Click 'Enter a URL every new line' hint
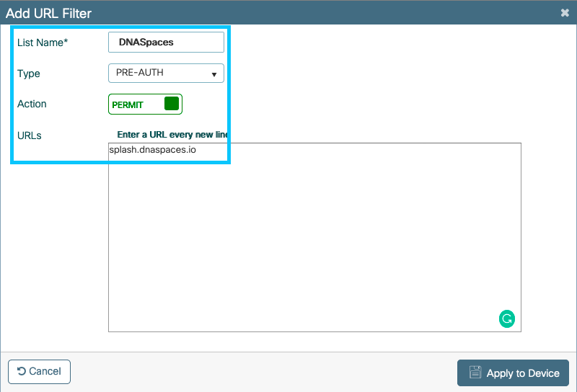The image size is (577, 392). point(172,135)
